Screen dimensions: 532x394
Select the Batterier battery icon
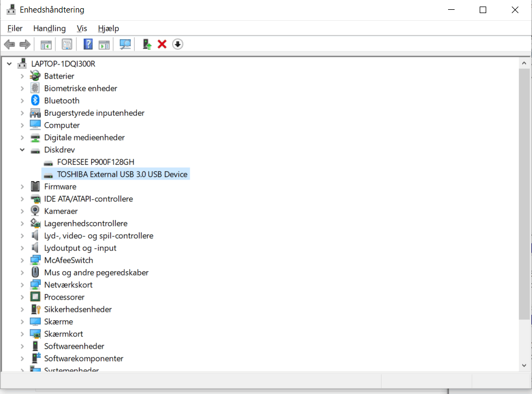[35, 76]
